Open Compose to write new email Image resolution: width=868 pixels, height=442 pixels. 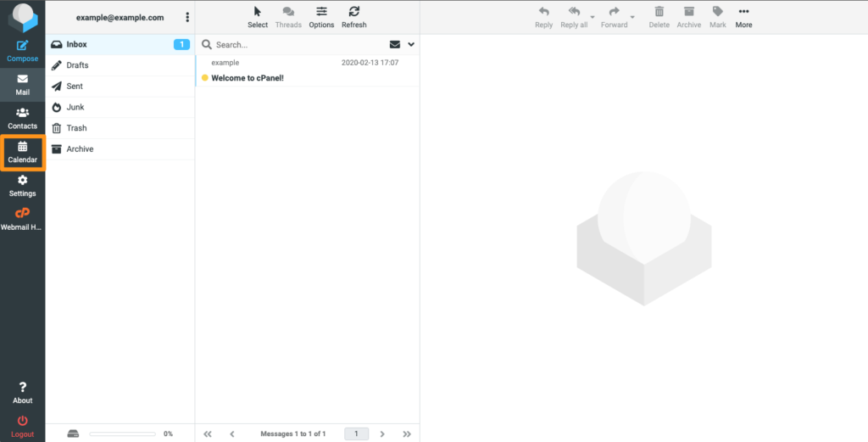[x=22, y=50]
